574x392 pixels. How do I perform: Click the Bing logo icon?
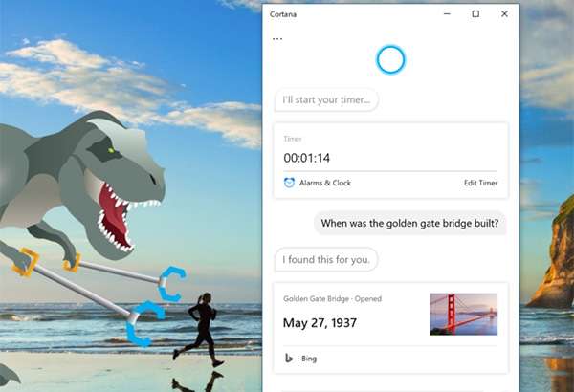(x=289, y=358)
